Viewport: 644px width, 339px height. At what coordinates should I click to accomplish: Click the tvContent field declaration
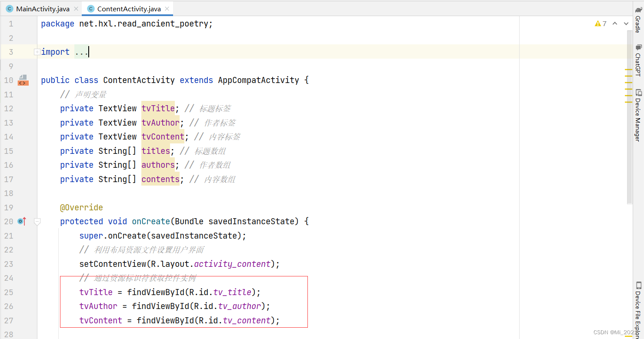[x=163, y=136]
